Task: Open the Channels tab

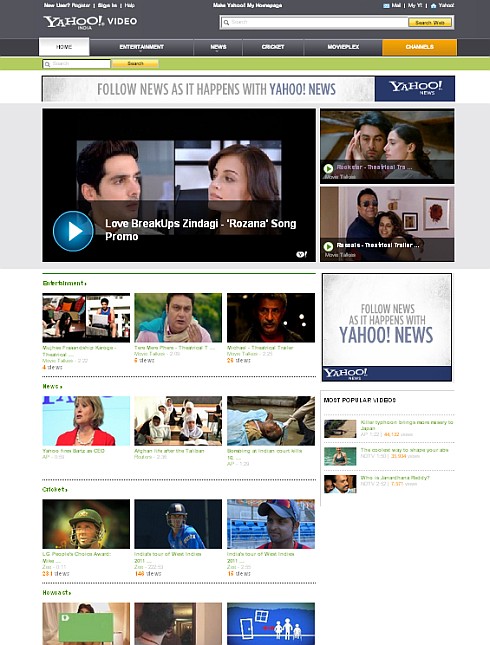Action: (419, 47)
